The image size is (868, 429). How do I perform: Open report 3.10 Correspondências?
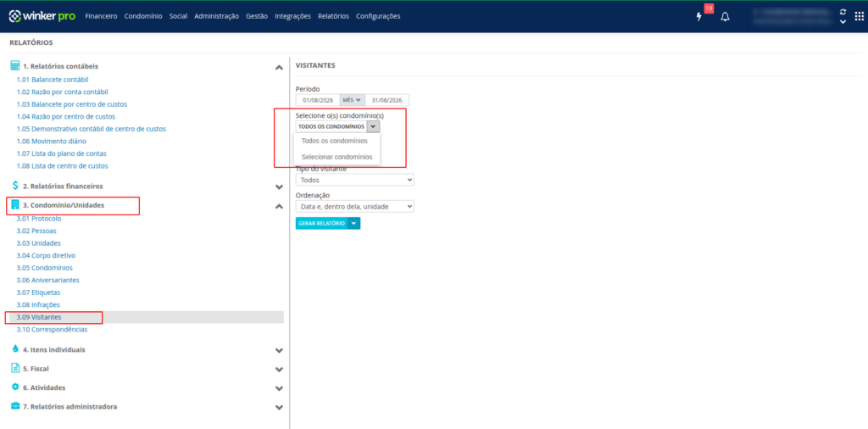point(52,329)
